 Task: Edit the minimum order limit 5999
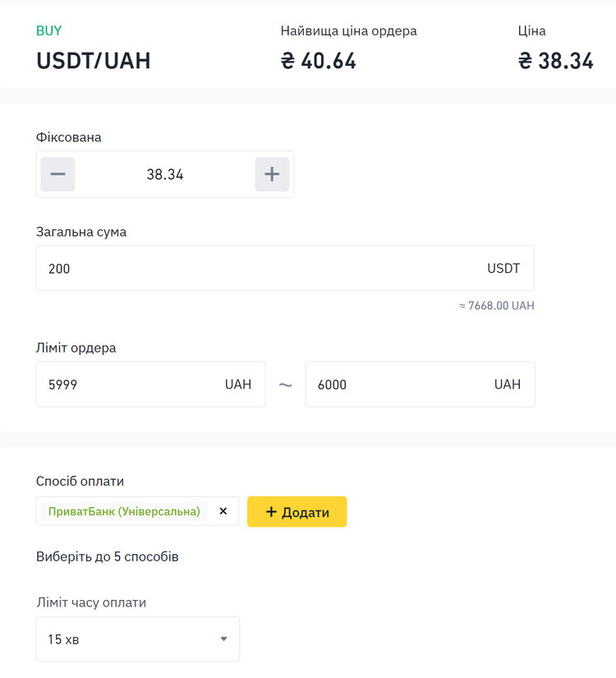[150, 384]
